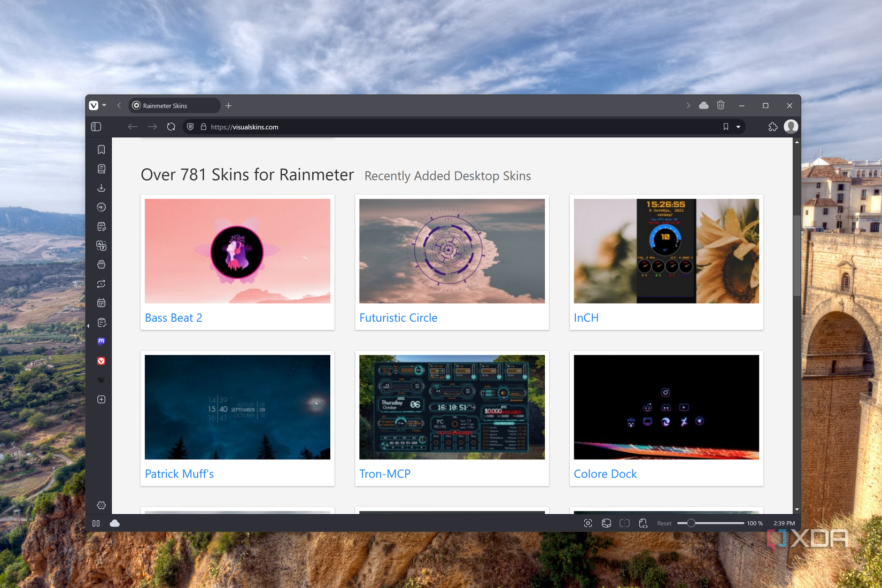Screen dimensions: 882x588
Task: Open the Downloads panel
Action: point(101,188)
